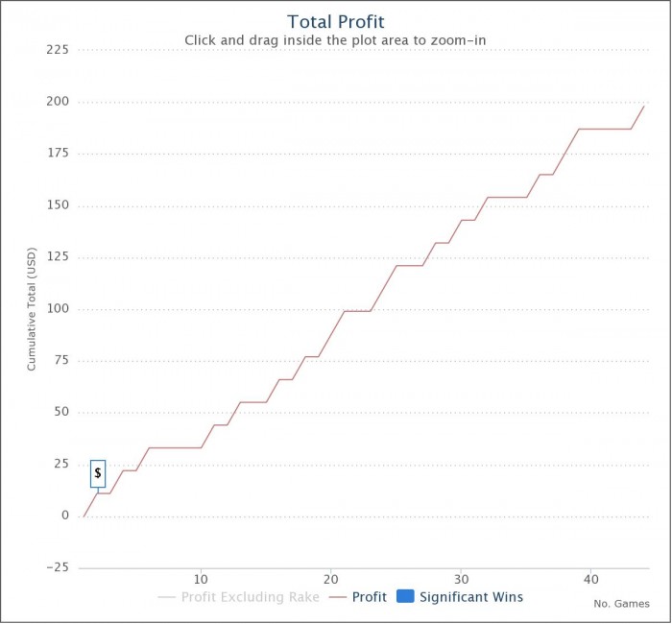Click the red Profit legend line symbol
The width and height of the screenshot is (672, 624).
337,597
